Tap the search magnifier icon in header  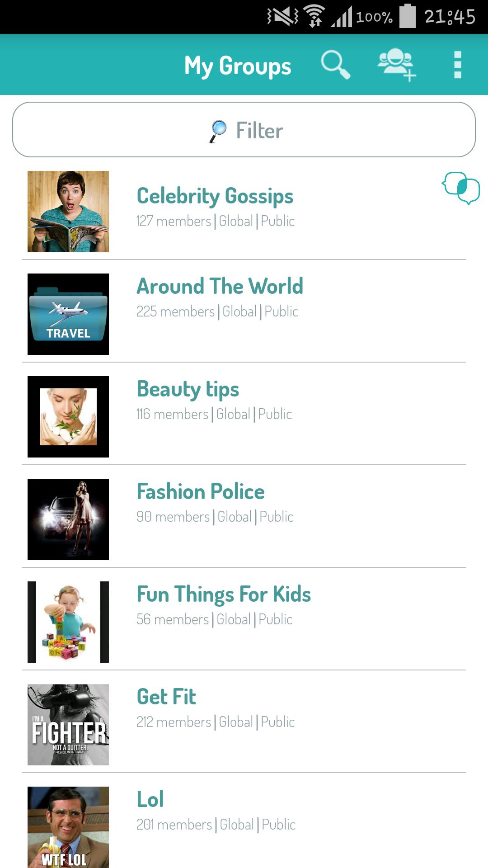click(335, 65)
